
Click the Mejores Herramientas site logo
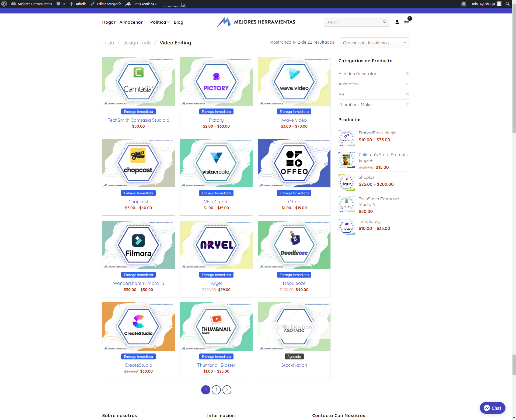256,22
